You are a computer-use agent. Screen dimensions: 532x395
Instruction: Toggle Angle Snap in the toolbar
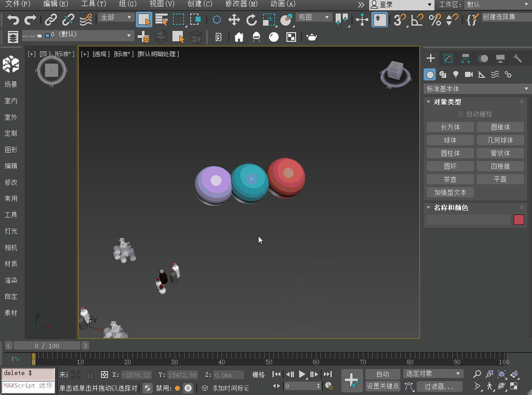[x=418, y=20]
